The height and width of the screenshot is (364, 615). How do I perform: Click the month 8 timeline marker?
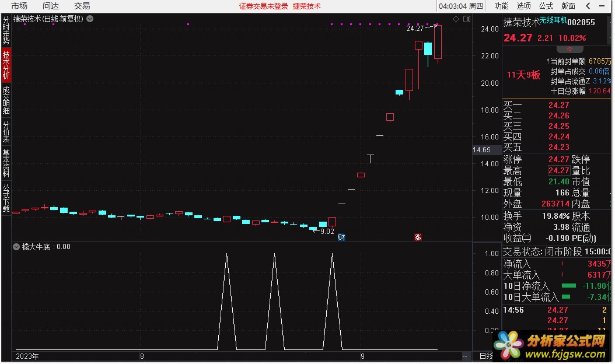coord(142,356)
